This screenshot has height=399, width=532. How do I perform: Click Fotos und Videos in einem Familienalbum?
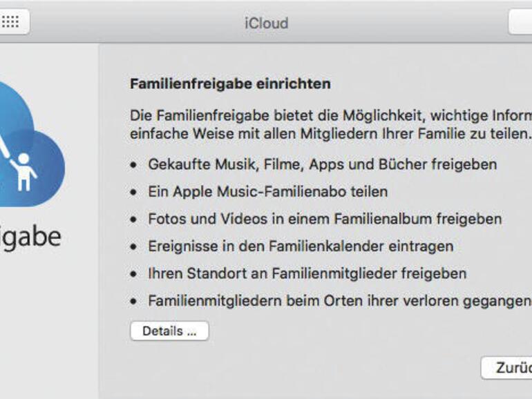coord(325,219)
